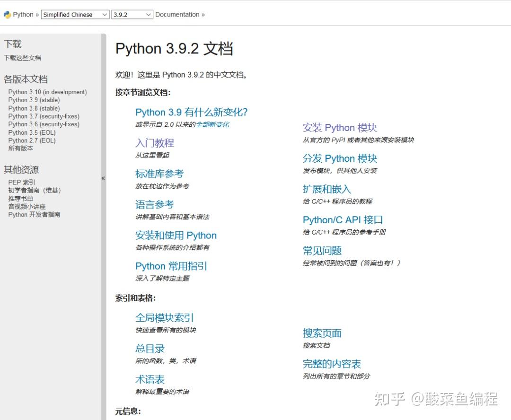
Task: Click the 给 C/C++ 程序员的教程 description
Action: pos(337,201)
